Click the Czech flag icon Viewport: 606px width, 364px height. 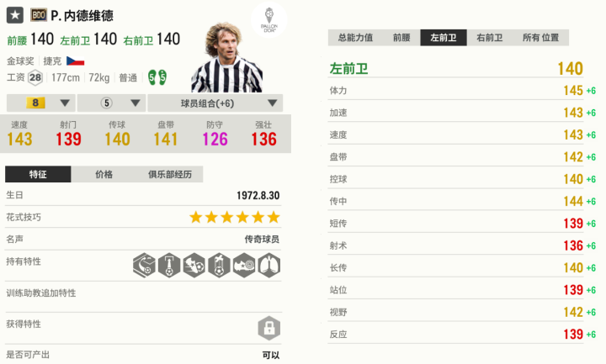coord(75,61)
